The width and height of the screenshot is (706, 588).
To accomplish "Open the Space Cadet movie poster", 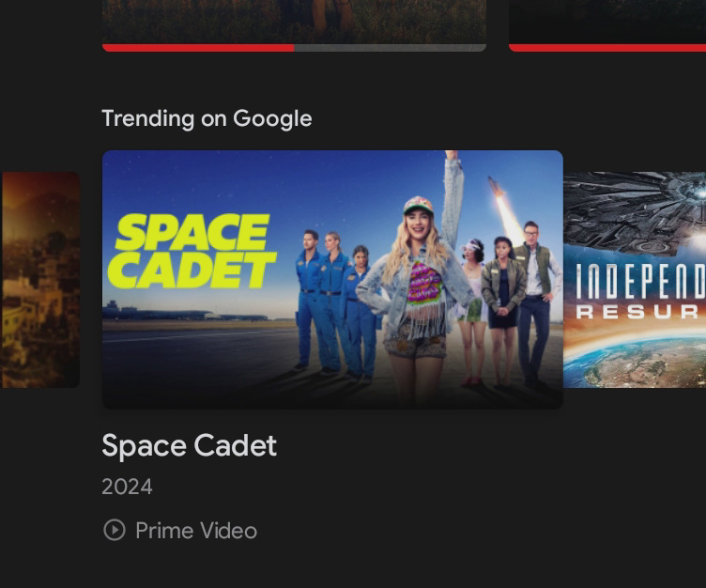I will click(332, 280).
